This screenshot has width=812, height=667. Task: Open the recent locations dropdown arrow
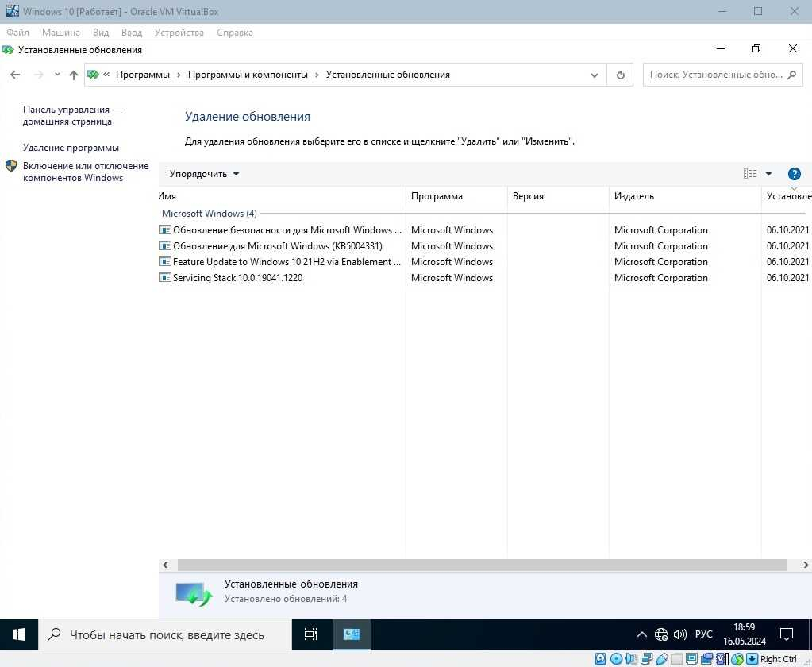[57, 75]
